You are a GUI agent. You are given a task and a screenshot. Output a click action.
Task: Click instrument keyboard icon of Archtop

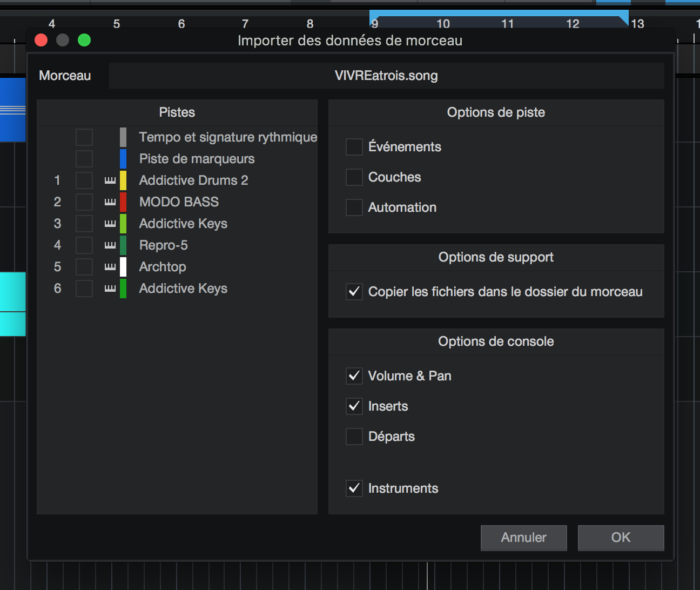tap(110, 267)
